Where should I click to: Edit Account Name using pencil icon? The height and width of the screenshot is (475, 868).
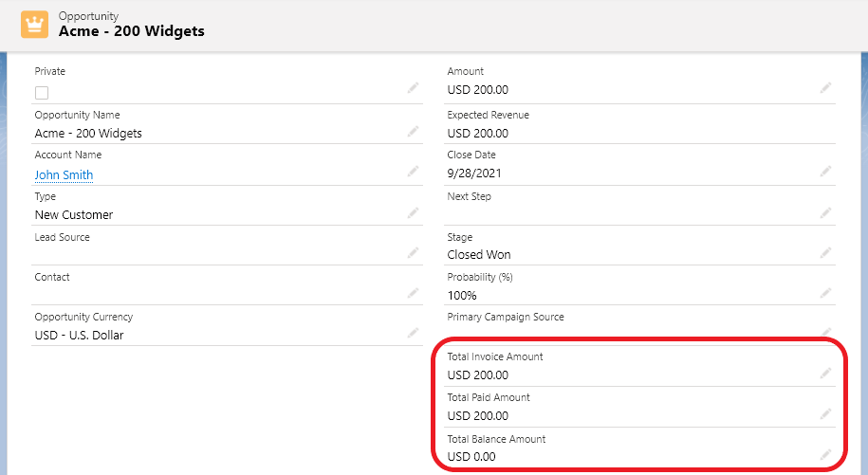click(x=413, y=172)
